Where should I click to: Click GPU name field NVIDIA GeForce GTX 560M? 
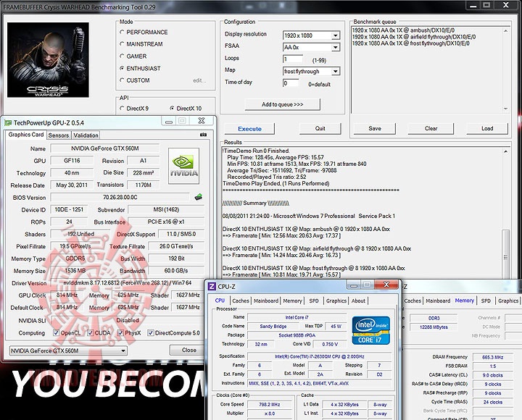coord(105,148)
